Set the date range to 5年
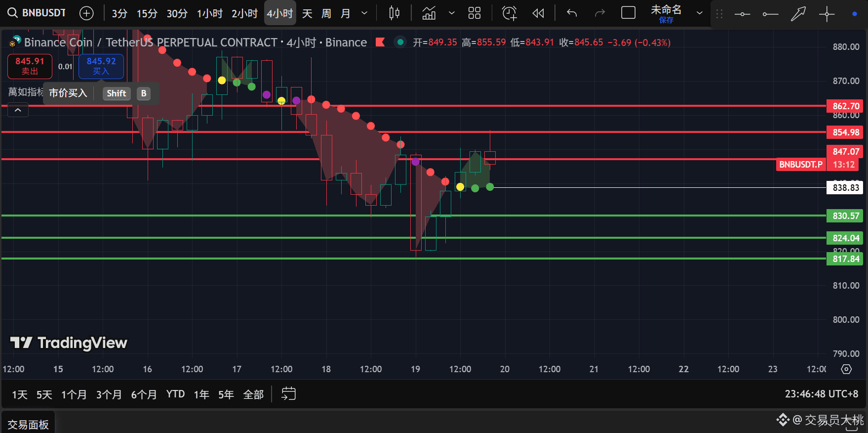The image size is (868, 433). [226, 394]
